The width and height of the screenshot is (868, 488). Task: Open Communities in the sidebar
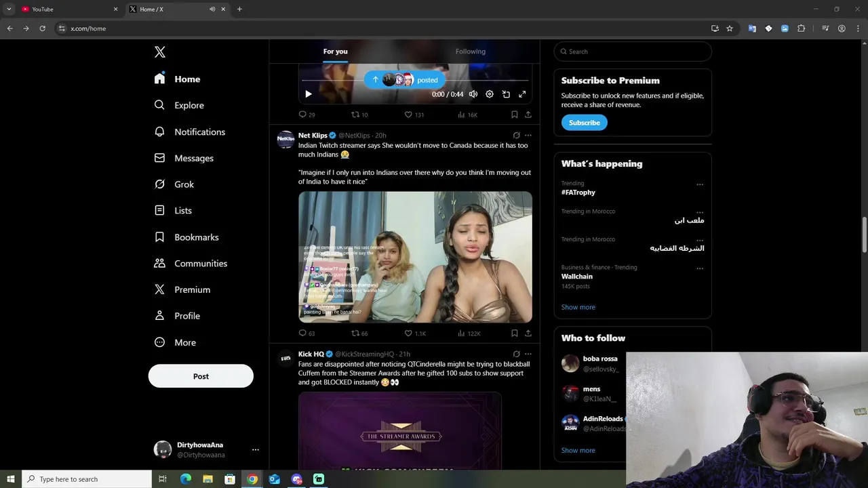pyautogui.click(x=191, y=263)
